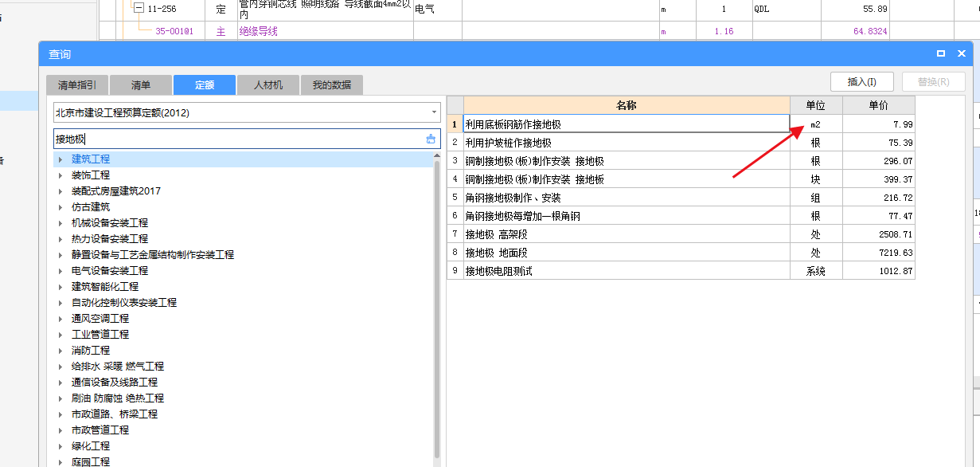Select 给排水 采暖 燃气工程 tree item

pyautogui.click(x=118, y=367)
